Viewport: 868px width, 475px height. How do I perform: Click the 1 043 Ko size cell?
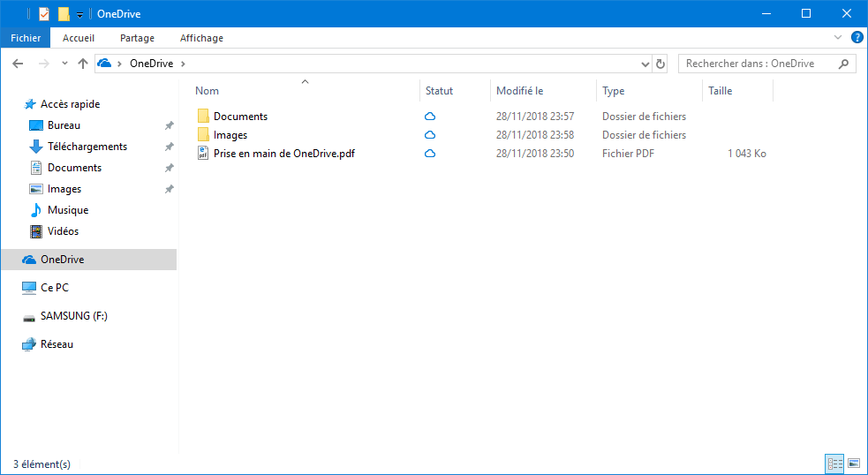coord(747,154)
